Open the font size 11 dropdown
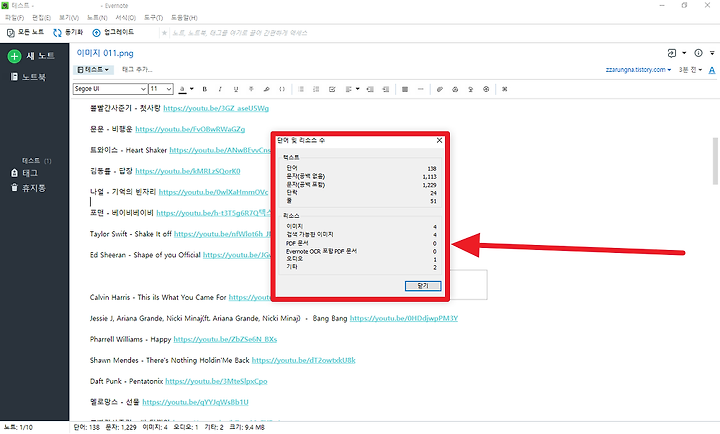Screen dimensions: 720x434 (161, 89)
